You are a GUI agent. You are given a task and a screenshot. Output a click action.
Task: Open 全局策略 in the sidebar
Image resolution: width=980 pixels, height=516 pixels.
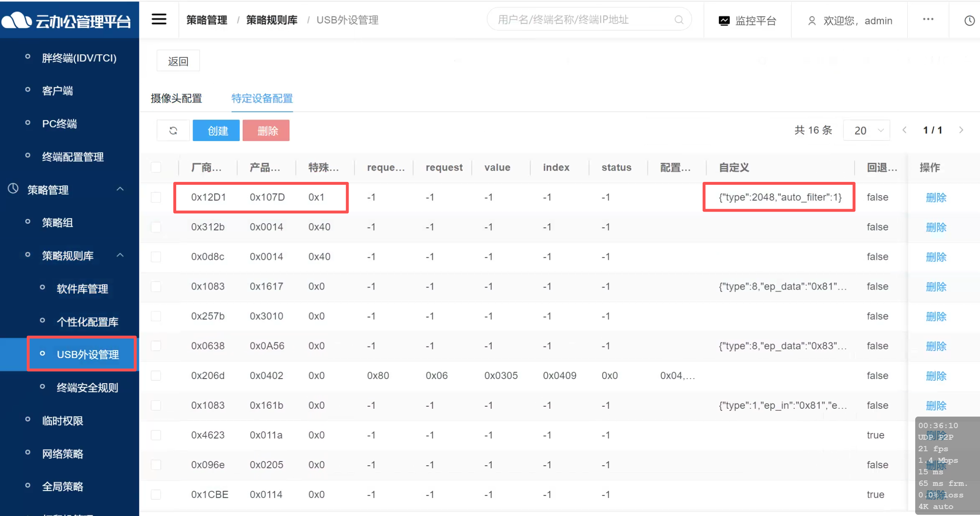[63, 487]
